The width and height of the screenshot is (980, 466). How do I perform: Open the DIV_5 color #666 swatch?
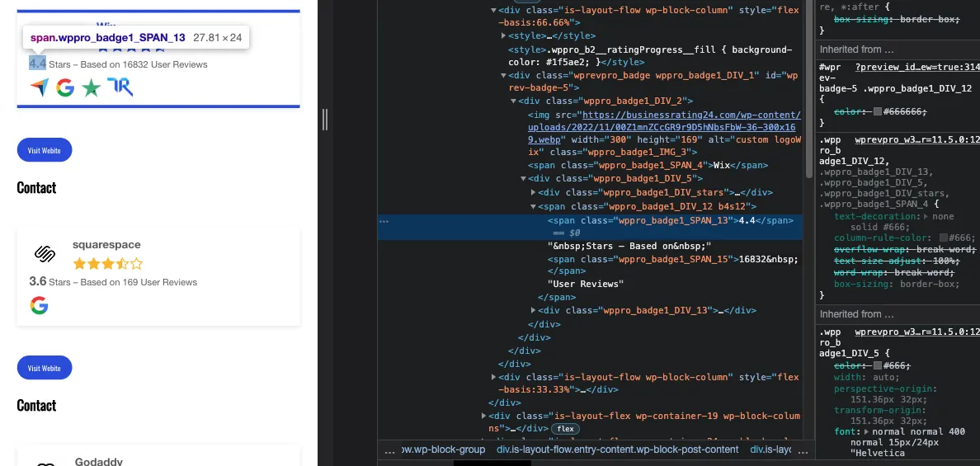point(878,365)
